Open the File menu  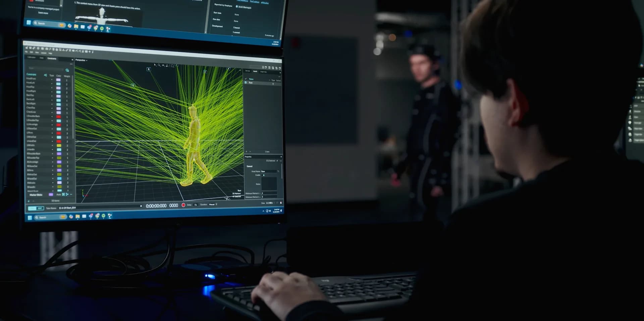pyautogui.click(x=26, y=52)
